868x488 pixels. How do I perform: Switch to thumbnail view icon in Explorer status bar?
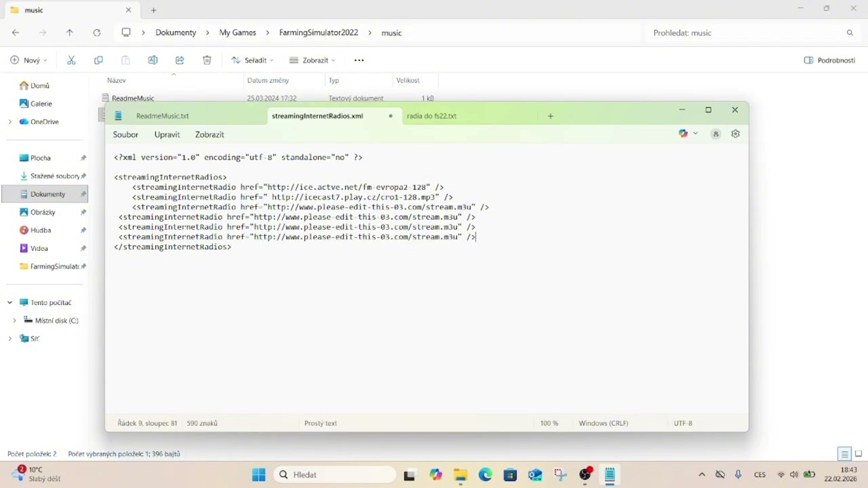tap(859, 454)
